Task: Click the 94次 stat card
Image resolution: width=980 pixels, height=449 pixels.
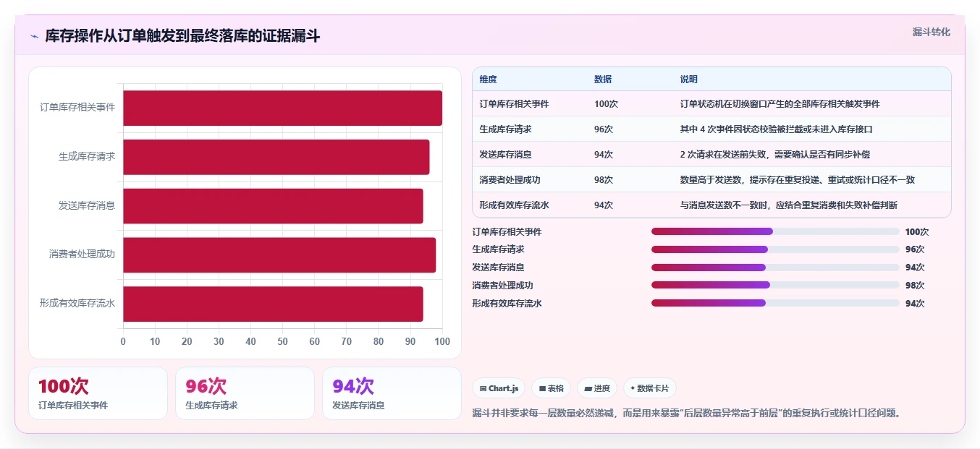Action: point(392,393)
